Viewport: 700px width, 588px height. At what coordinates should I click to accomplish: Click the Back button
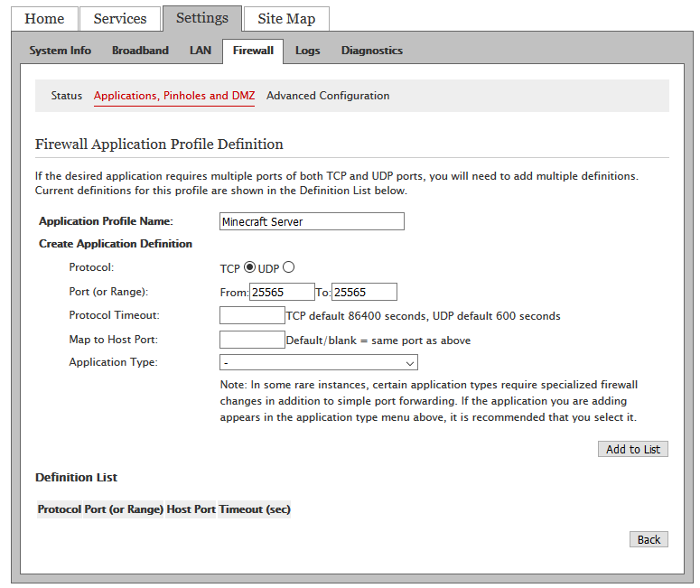point(649,539)
